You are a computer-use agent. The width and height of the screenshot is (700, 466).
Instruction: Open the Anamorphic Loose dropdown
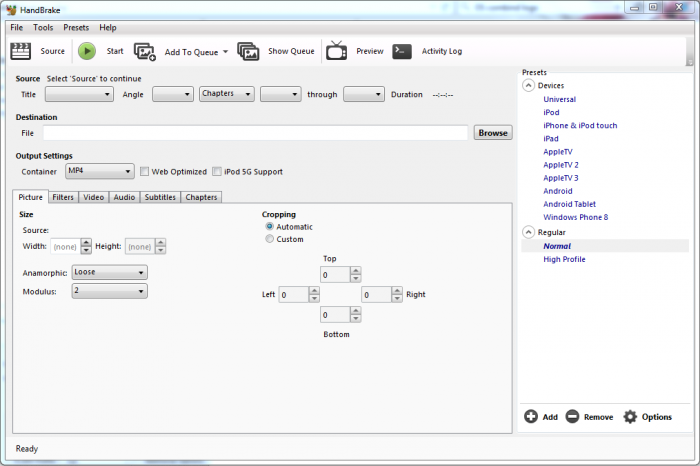click(109, 272)
